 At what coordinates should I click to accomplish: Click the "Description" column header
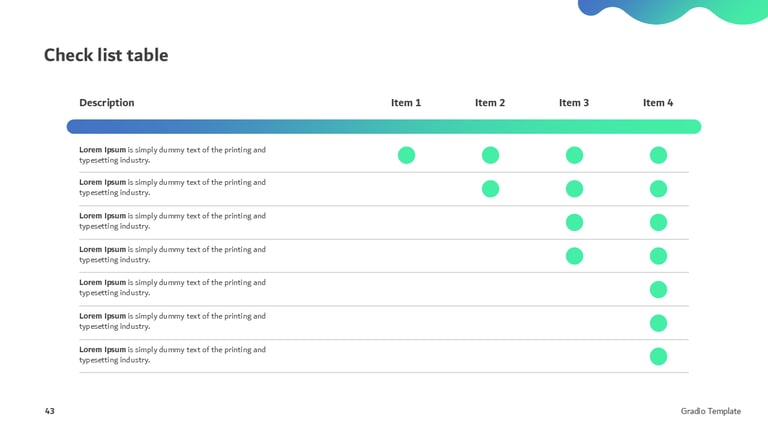coord(107,103)
